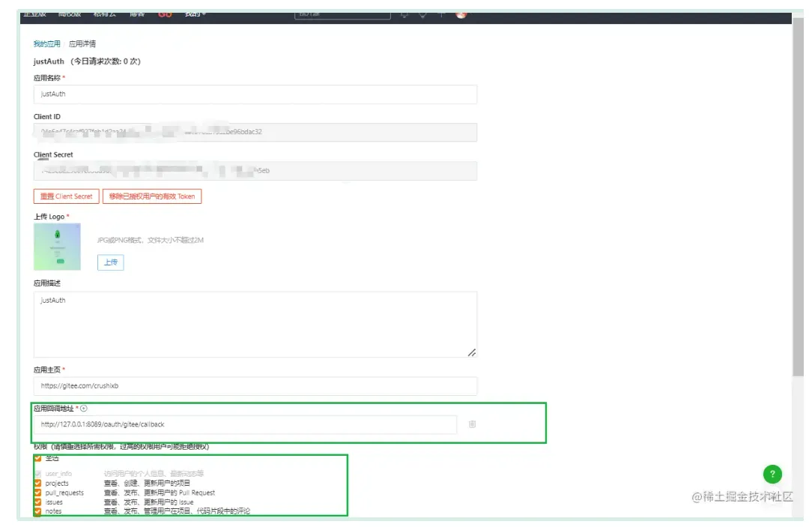The width and height of the screenshot is (812, 527).
Task: Click the 上传 logo upload button
Action: pos(110,262)
